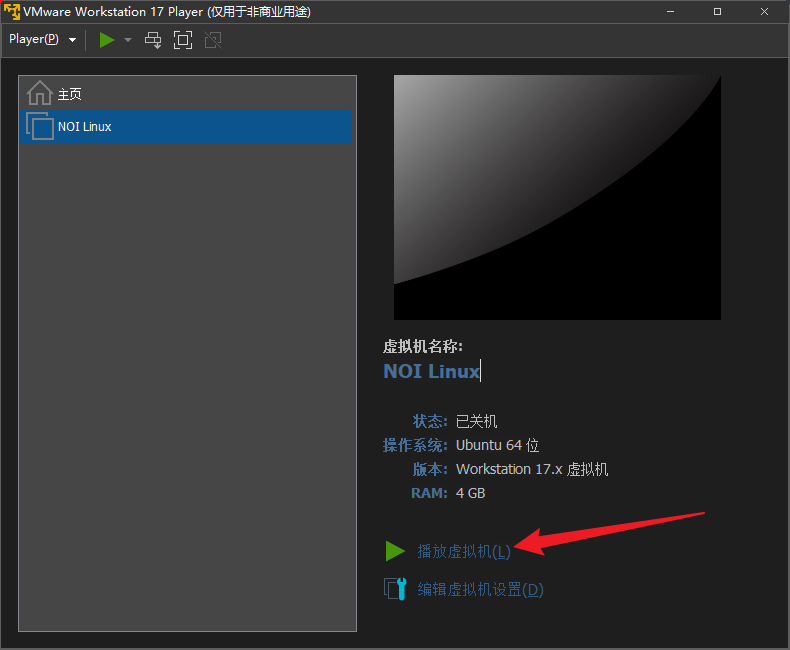Open the 编辑虚拟机设置(D) link

click(480, 589)
